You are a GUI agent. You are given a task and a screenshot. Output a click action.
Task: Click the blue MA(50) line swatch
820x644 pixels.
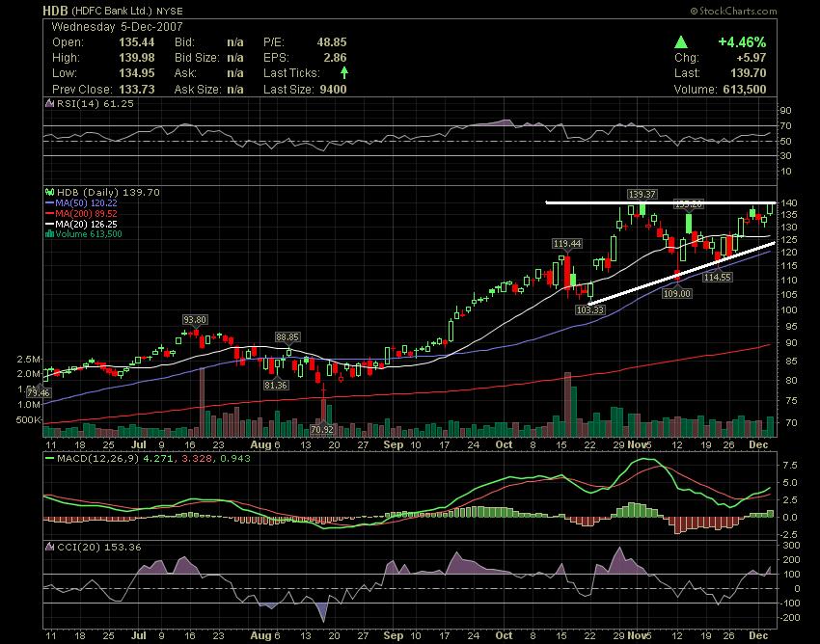[49, 202]
